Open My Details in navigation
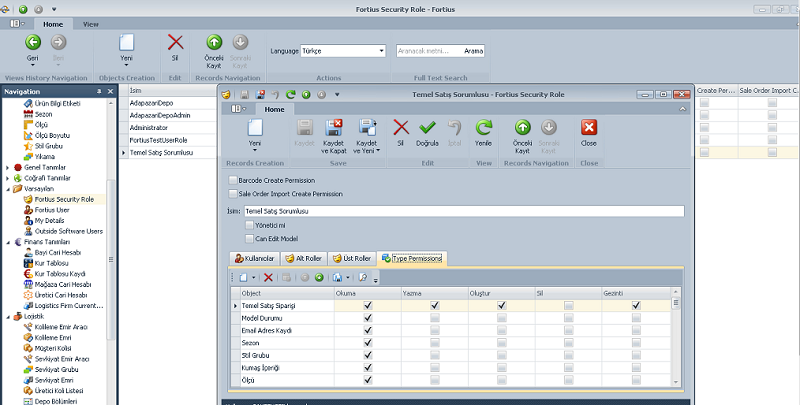This screenshot has height=405, width=800. (49, 220)
